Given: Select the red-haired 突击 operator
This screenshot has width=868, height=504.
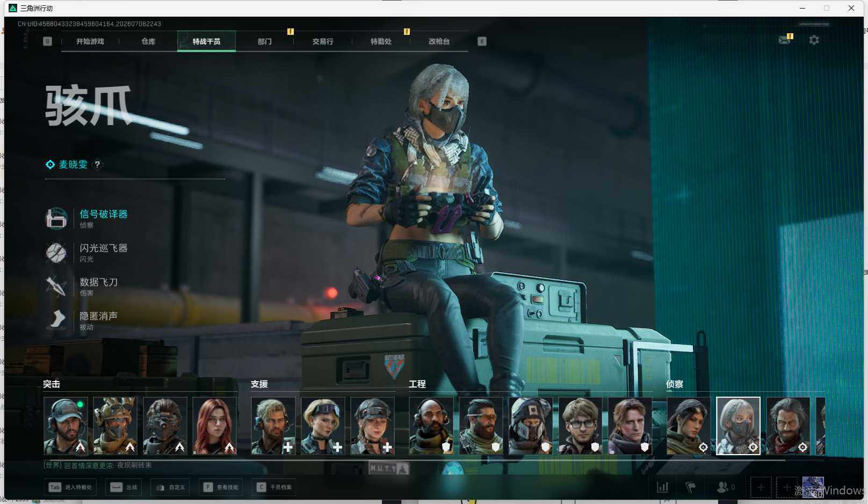Looking at the screenshot, I should pos(214,426).
